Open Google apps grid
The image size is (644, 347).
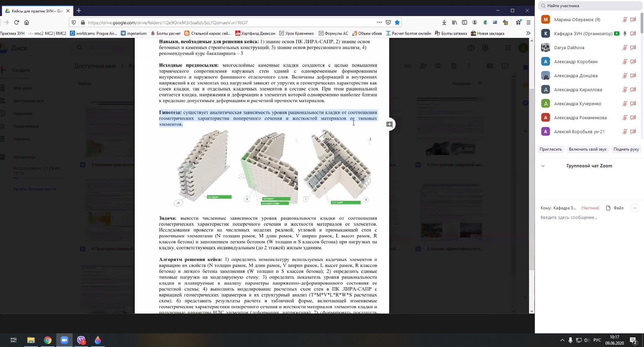point(508,48)
